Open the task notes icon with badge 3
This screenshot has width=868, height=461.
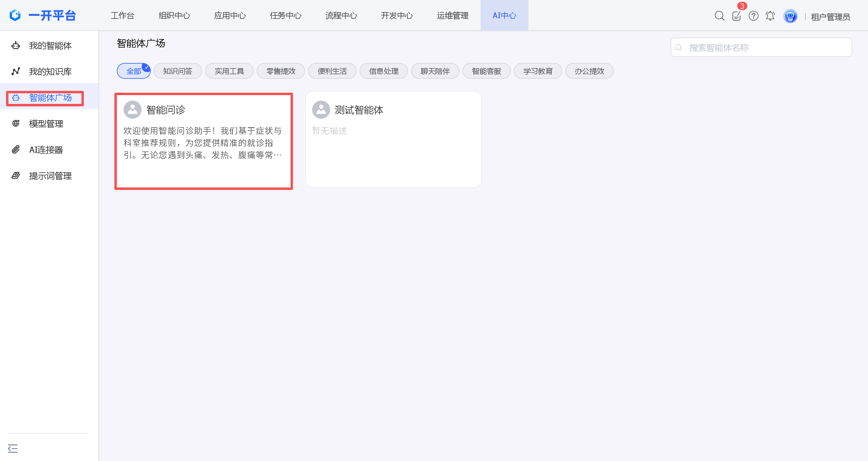[x=736, y=16]
